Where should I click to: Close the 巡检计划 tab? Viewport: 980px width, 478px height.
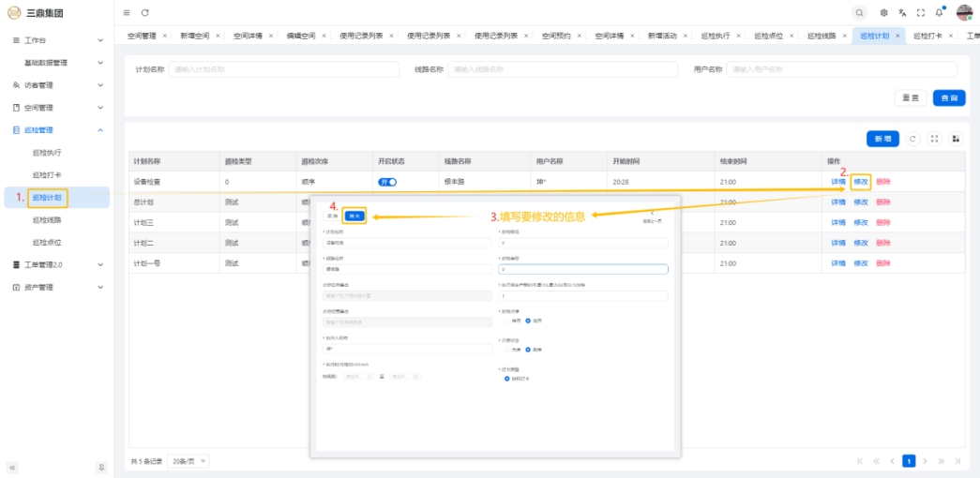[898, 36]
